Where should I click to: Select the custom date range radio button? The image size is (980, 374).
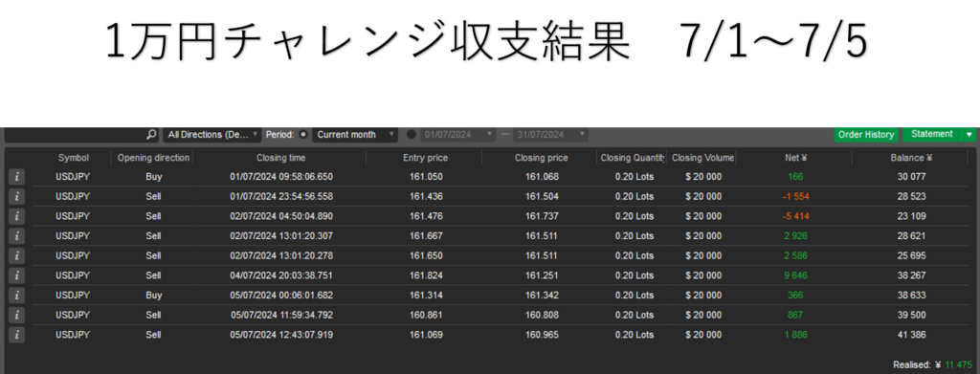coord(412,134)
